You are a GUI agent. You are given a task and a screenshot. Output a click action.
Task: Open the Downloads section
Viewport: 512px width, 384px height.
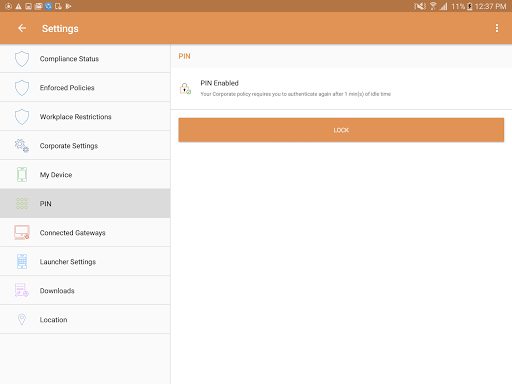[85, 290]
